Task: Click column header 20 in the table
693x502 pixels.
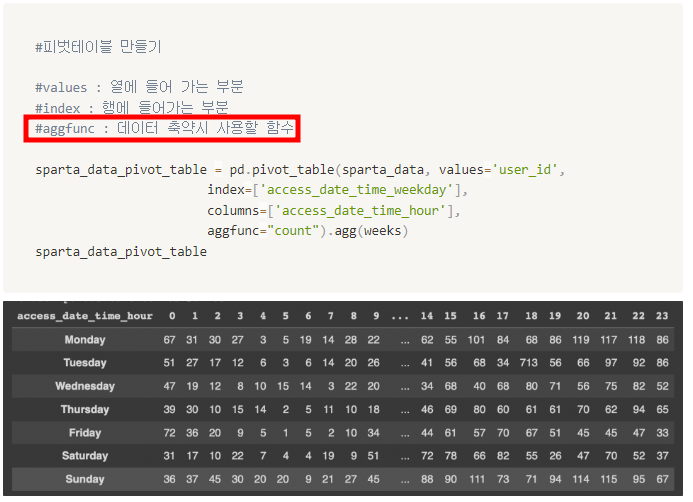Action: coord(583,316)
